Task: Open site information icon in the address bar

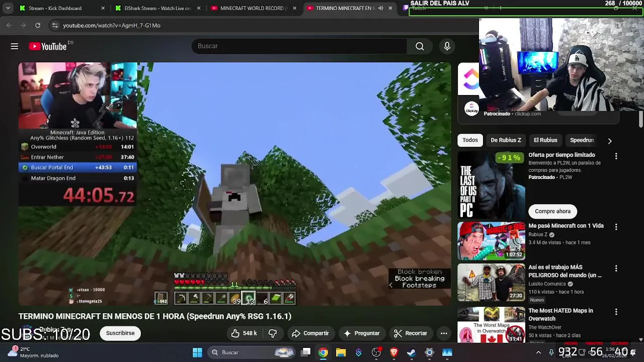Action: click(x=55, y=25)
